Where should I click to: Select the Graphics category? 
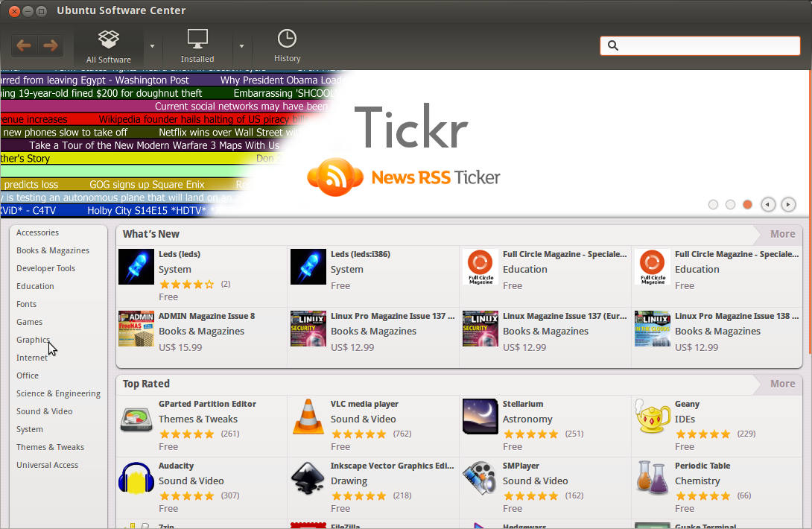(33, 340)
